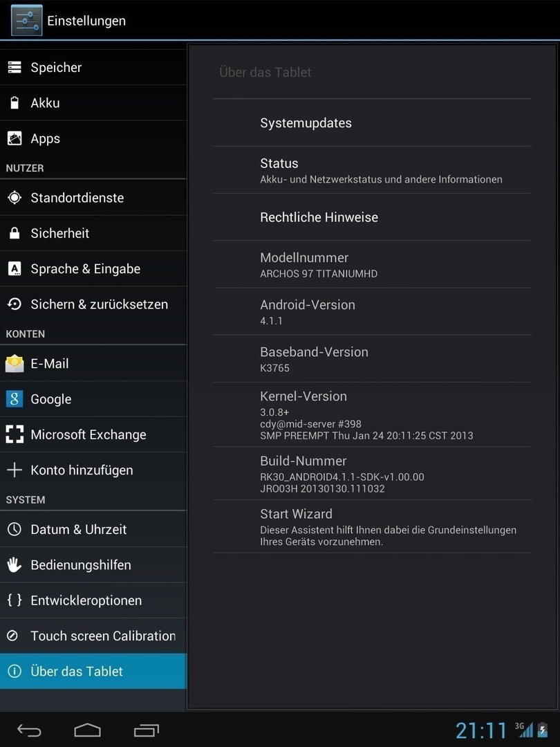Open the Akku battery icon entry
Image resolution: width=560 pixels, height=747 pixels.
(15, 102)
